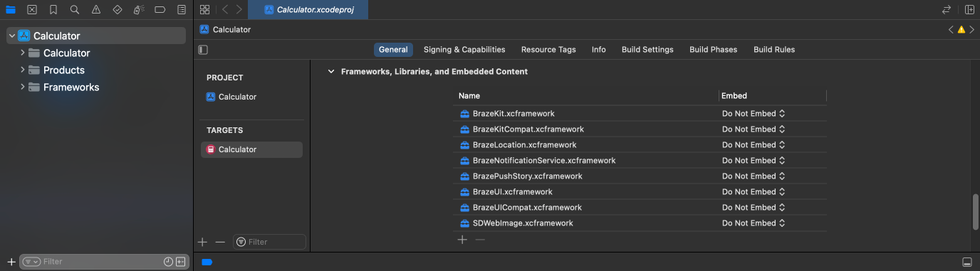Image resolution: width=980 pixels, height=271 pixels.
Task: Click the editor vertical scrollbar thumb
Action: (x=976, y=212)
